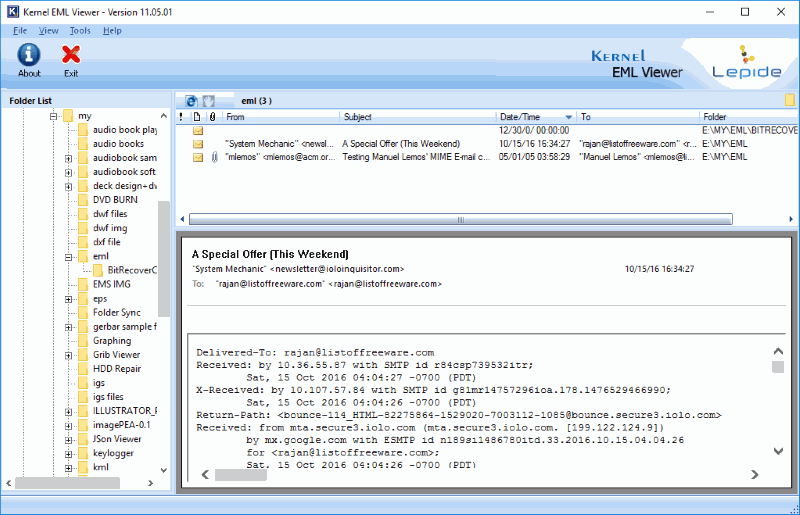Expand the 'ILLUSTRATOR_F' folder node

pyautogui.click(x=68, y=411)
